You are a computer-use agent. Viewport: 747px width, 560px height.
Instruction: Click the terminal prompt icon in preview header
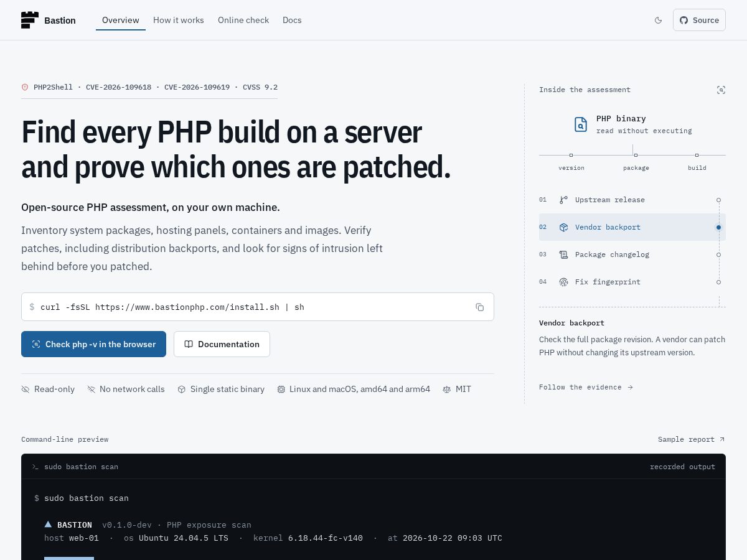coord(35,467)
